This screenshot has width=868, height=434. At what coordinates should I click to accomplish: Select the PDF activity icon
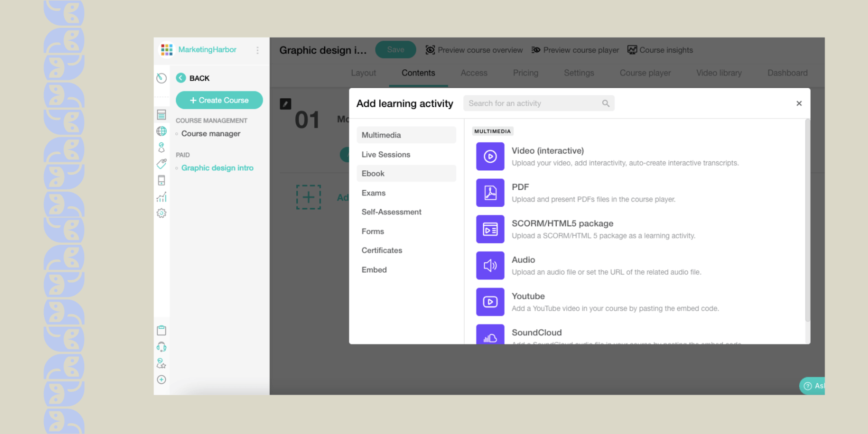[490, 193]
